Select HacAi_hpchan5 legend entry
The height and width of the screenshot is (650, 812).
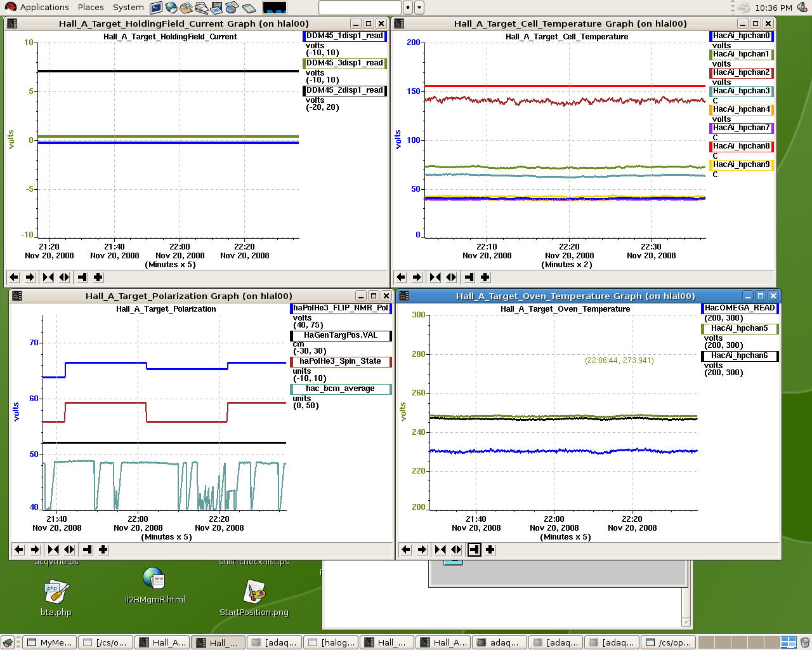[x=740, y=329]
